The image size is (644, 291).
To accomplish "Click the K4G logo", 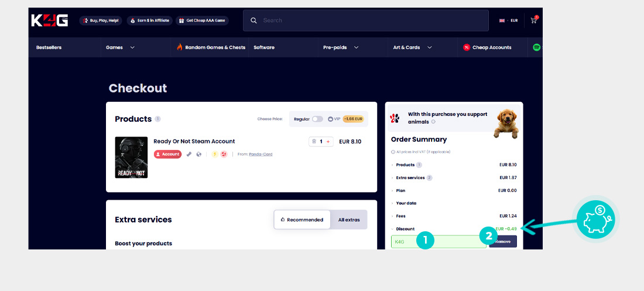I will coord(50,20).
